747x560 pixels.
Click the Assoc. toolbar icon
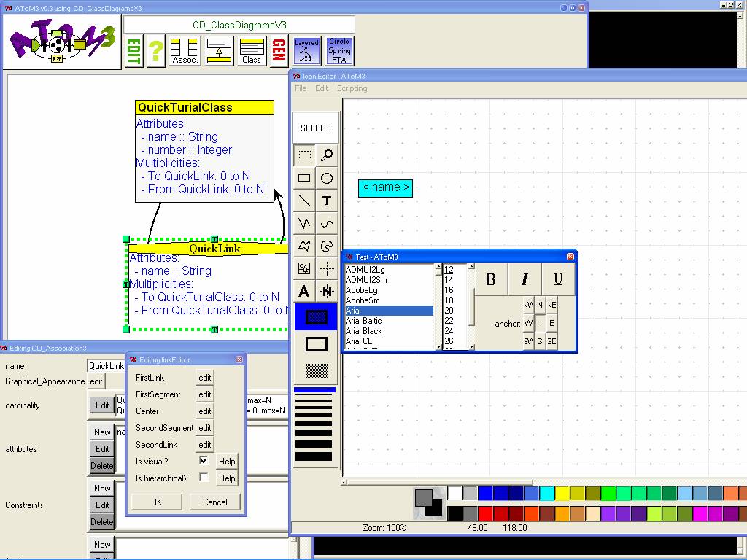coord(185,50)
